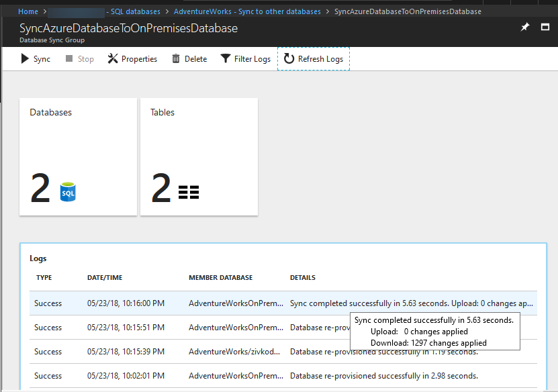Click the Filter Logs funnel icon
This screenshot has width=558, height=392.
click(225, 58)
